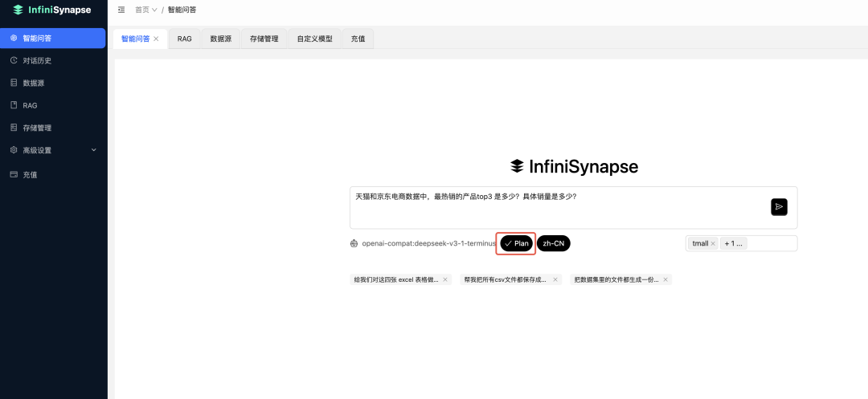The width and height of the screenshot is (868, 399).
Task: Switch to the 智能问答 tab
Action: 135,39
